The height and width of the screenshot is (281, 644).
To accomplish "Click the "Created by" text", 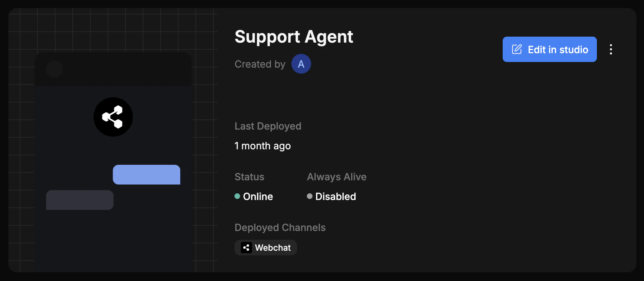I will click(260, 64).
